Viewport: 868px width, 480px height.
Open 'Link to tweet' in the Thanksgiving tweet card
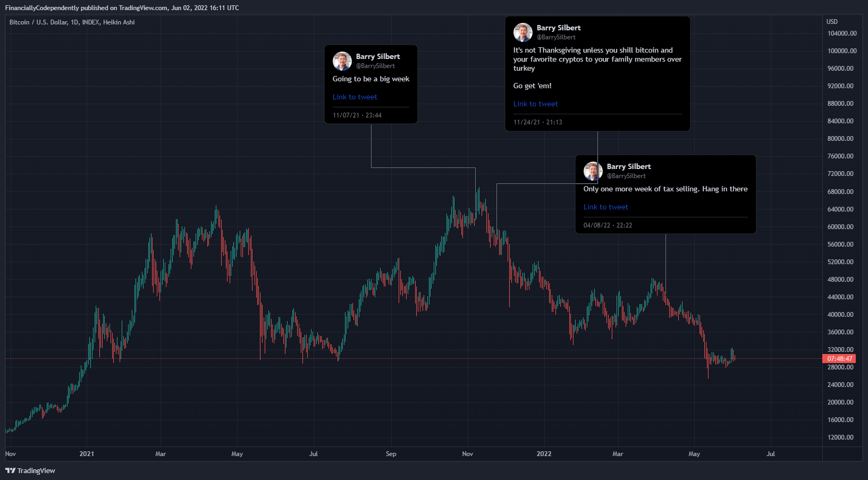(x=536, y=104)
